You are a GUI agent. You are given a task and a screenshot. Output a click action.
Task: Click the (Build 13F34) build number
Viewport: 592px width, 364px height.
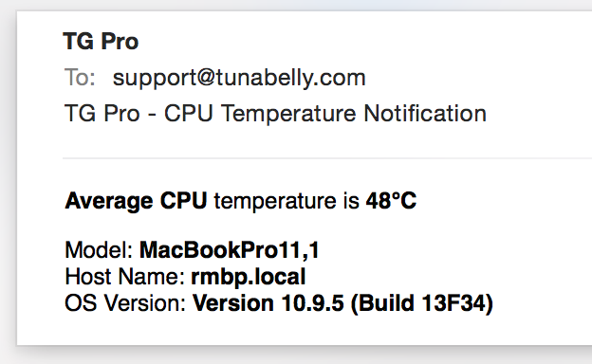tap(422, 303)
